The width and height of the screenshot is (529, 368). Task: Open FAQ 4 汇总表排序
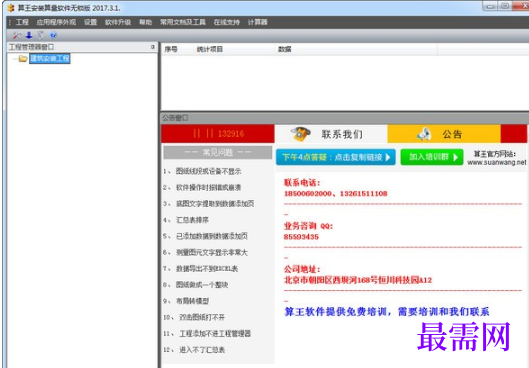coord(186,220)
